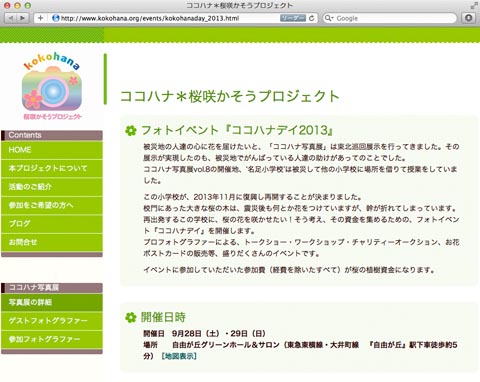The width and height of the screenshot is (480, 382).
Task: Click the date text 9月28日（土）・29日（日）
Action: pyautogui.click(x=219, y=333)
